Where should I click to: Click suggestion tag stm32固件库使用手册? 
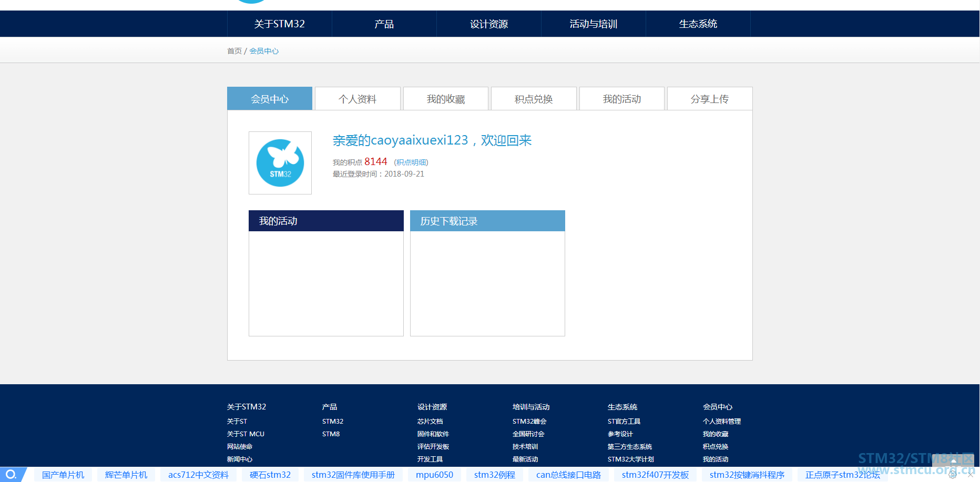click(x=353, y=475)
